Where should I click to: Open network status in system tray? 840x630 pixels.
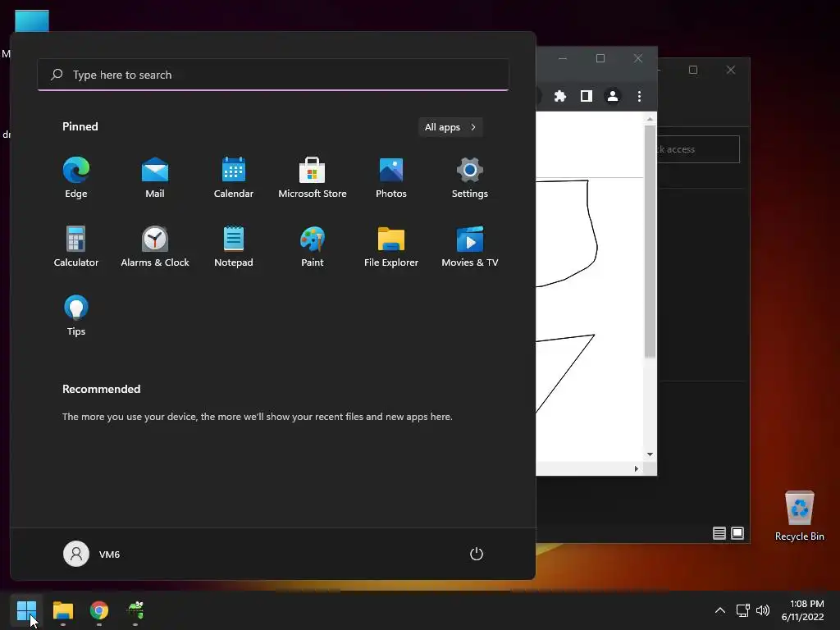(x=742, y=610)
